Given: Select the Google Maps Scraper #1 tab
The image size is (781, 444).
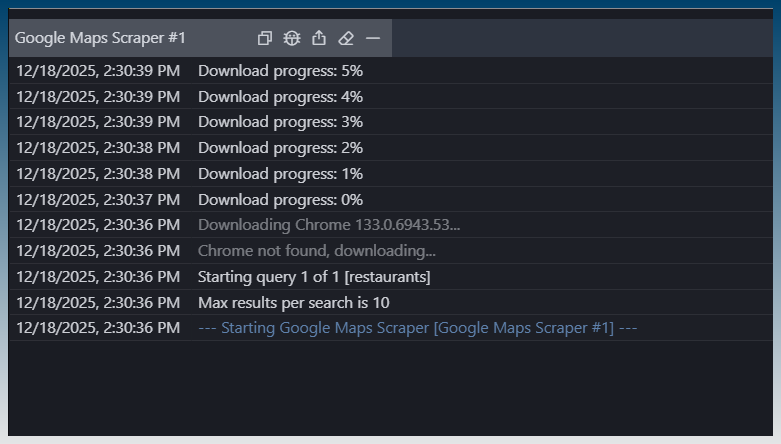Looking at the screenshot, I should [x=101, y=38].
